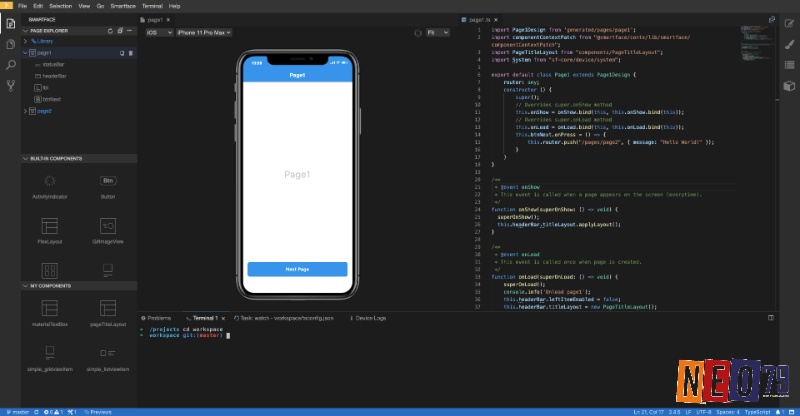The image size is (800, 416).
Task: Click the Next Page button in preview
Action: point(297,269)
